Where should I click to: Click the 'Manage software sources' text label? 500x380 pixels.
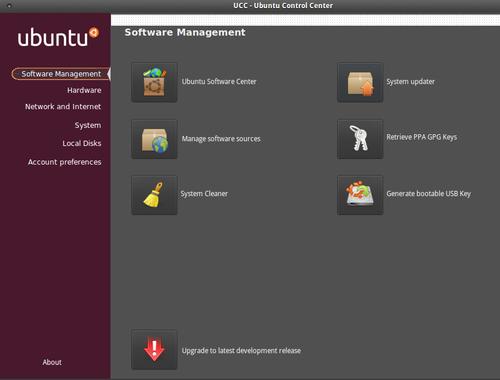click(x=221, y=139)
